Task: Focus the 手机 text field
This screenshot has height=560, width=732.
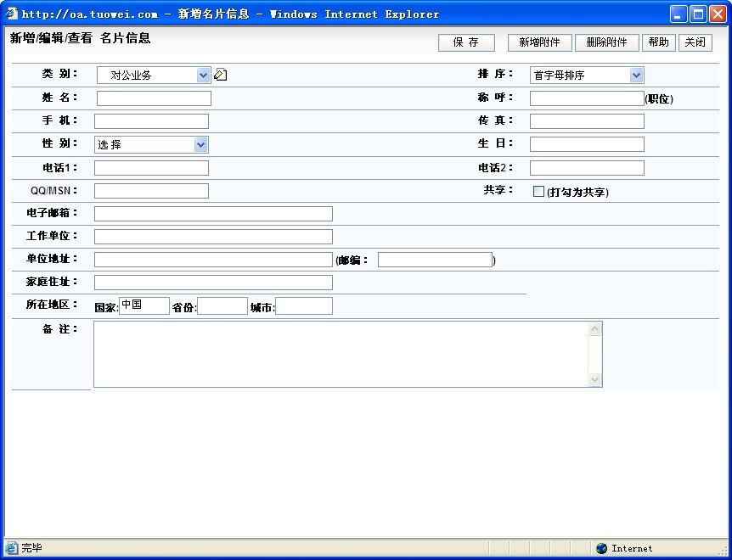Action: [x=151, y=121]
